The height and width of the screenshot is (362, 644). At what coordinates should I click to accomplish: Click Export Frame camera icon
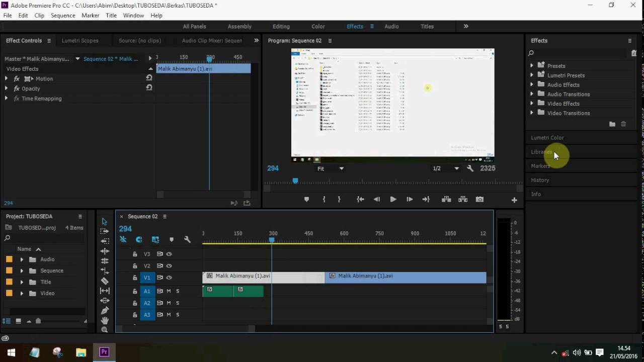tap(479, 200)
